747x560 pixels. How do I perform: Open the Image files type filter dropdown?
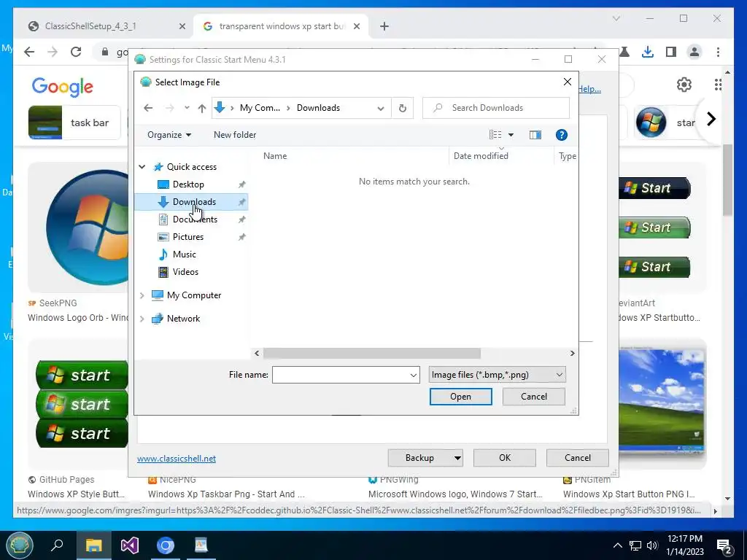pyautogui.click(x=497, y=375)
